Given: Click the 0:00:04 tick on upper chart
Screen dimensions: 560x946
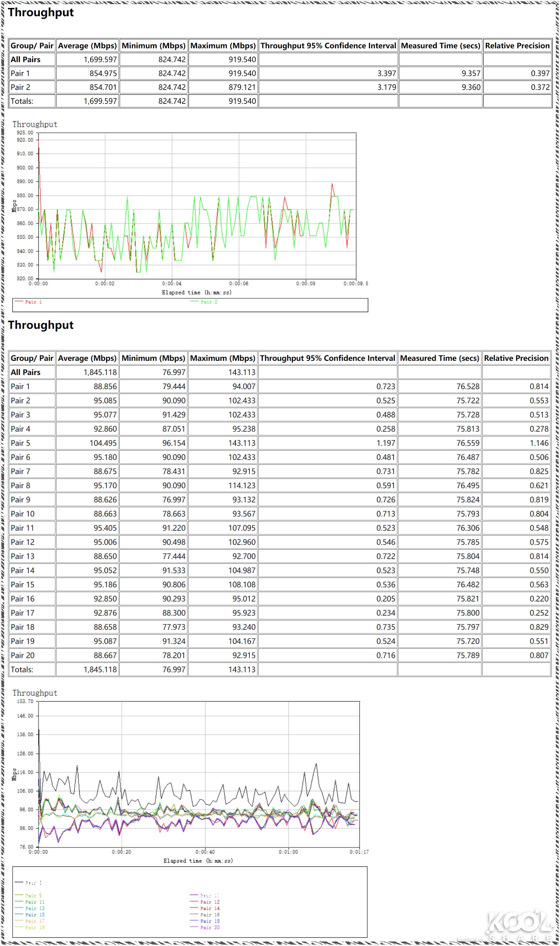Looking at the screenshot, I should (172, 284).
